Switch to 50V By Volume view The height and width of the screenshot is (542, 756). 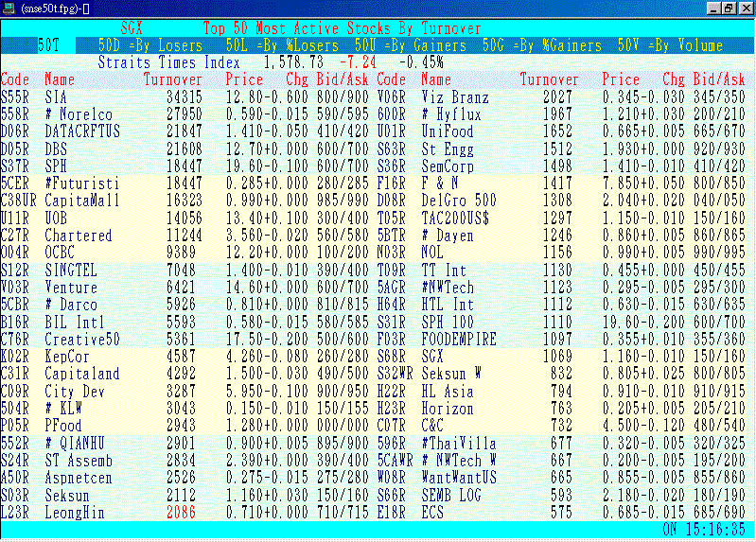pyautogui.click(x=670, y=45)
